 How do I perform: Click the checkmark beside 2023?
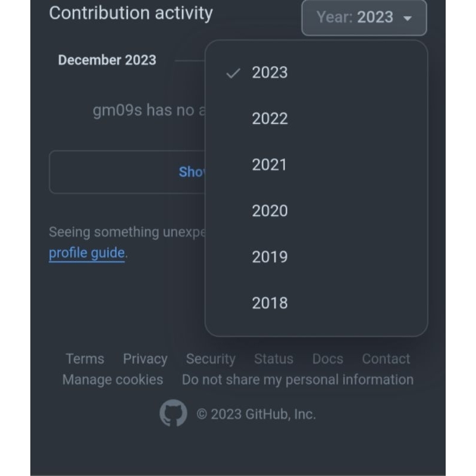click(x=233, y=73)
